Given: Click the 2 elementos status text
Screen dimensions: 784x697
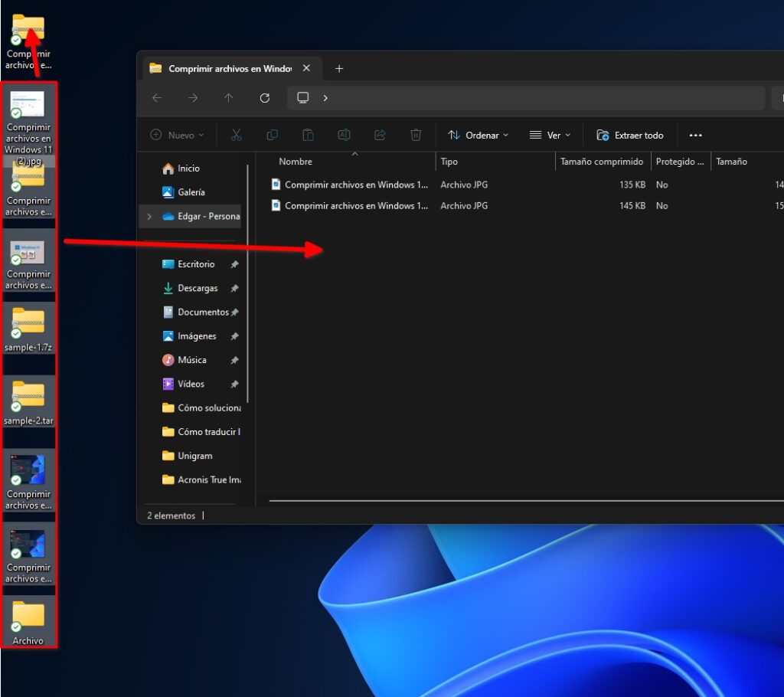Looking at the screenshot, I should click(171, 516).
